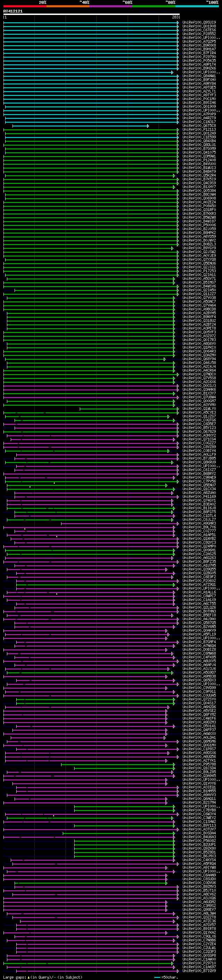Open hit UniRef100_Q8KRU9
This screenshot has height=980, width=222.
pyautogui.click(x=199, y=462)
